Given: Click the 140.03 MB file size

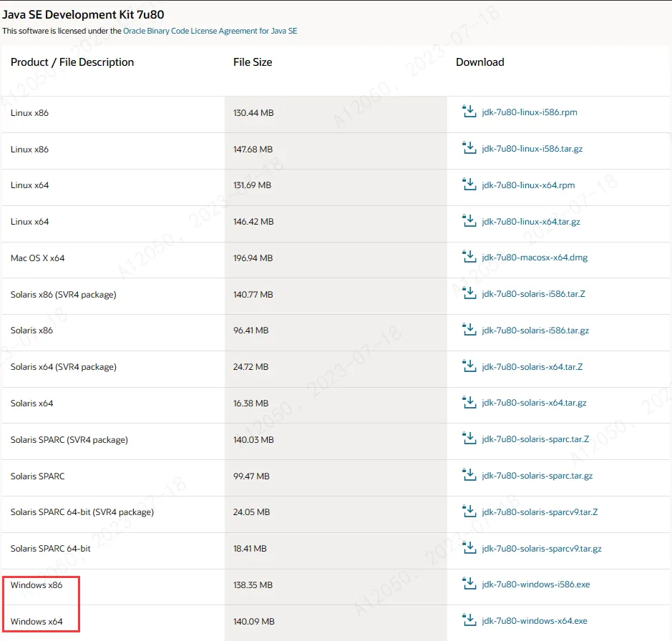Looking at the screenshot, I should pyautogui.click(x=253, y=440).
